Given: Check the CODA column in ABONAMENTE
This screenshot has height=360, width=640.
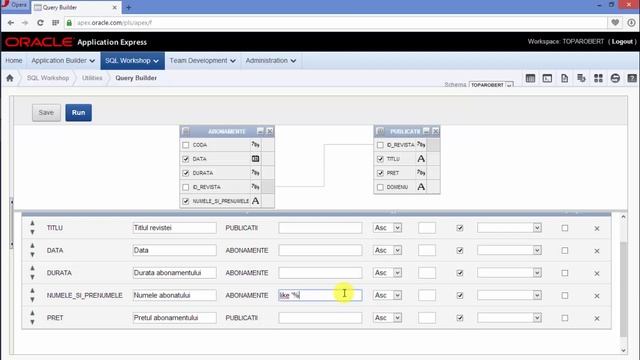Looking at the screenshot, I should [x=186, y=145].
